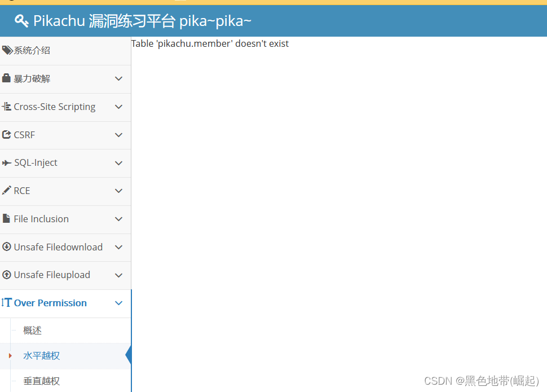Viewport: 547px width, 392px height.
Task: Expand the Unsafe Filedownload chevron
Action: (x=118, y=247)
